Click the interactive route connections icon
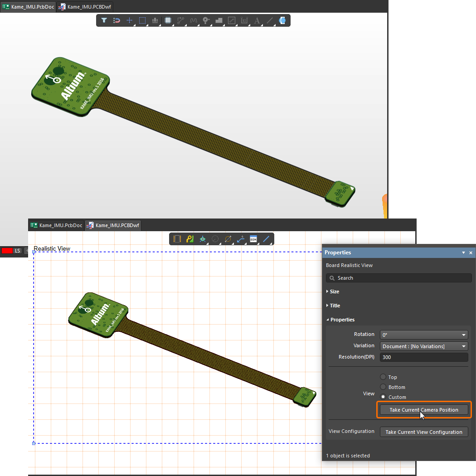476x476 pixels. pyautogui.click(x=180, y=20)
